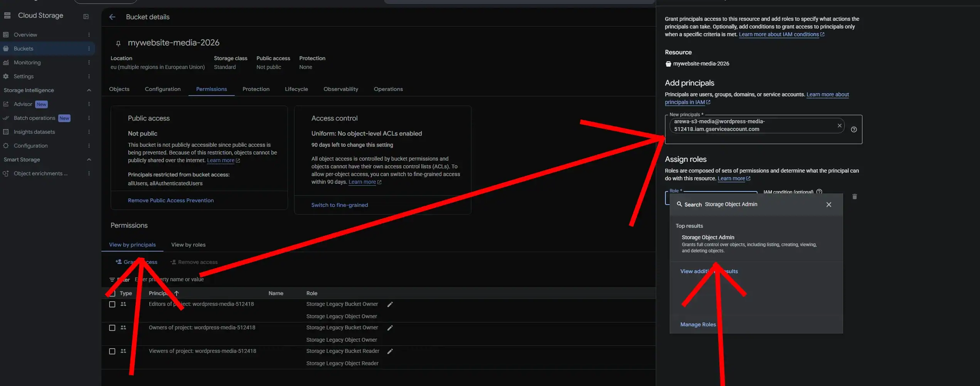Delete the role row with trash icon

click(854, 196)
